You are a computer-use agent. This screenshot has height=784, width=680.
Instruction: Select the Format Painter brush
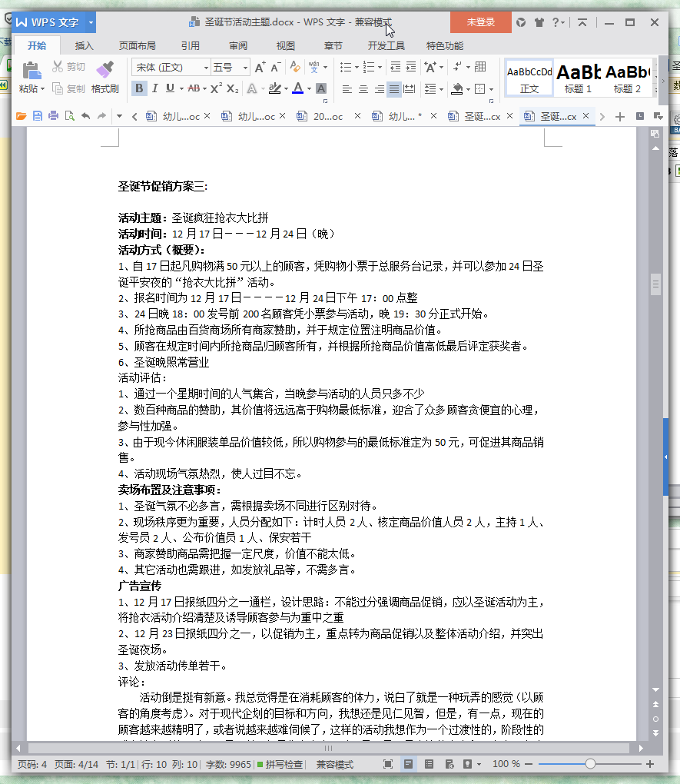(x=105, y=69)
